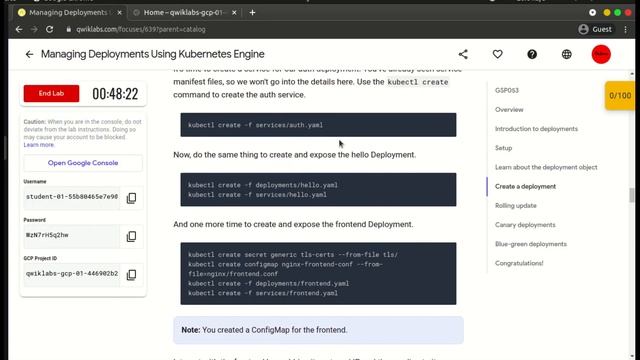640x360 pixels.
Task: Click the Open Google Console button
Action: (x=83, y=163)
